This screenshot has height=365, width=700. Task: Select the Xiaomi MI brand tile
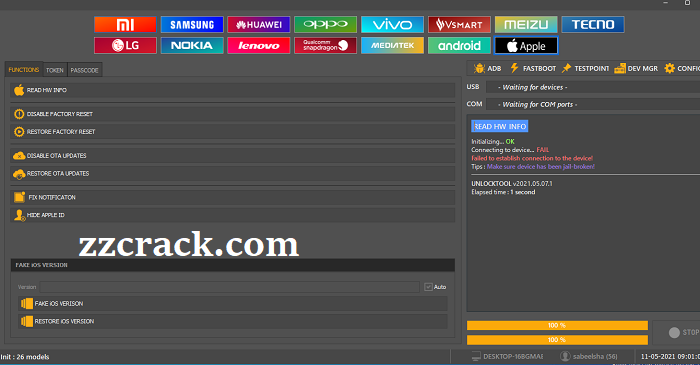125,25
